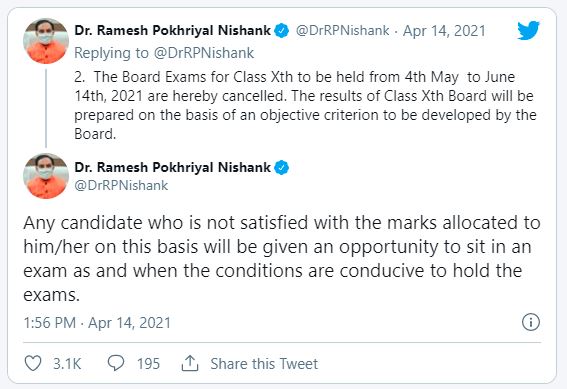Open timestamp 1:56 PM · Apr 14, 2021
The image size is (567, 389).
coord(97,322)
